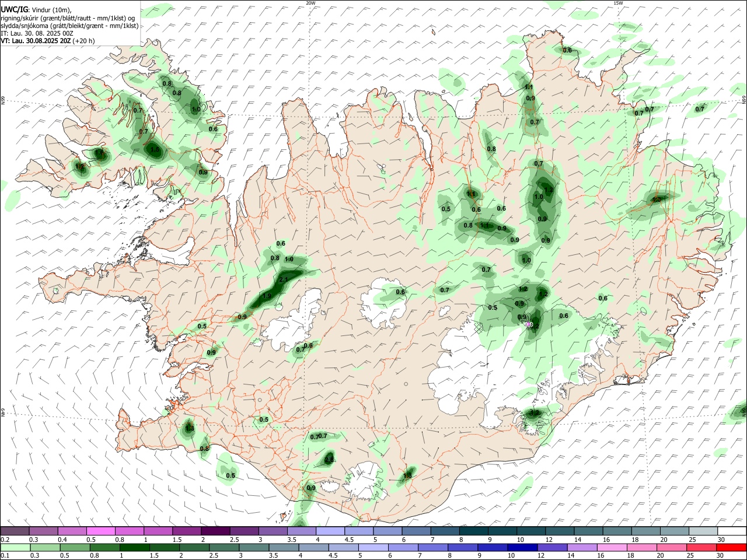
Task: Pick the bright pink 0.5 snow-scale swatch
Action: tap(100, 531)
